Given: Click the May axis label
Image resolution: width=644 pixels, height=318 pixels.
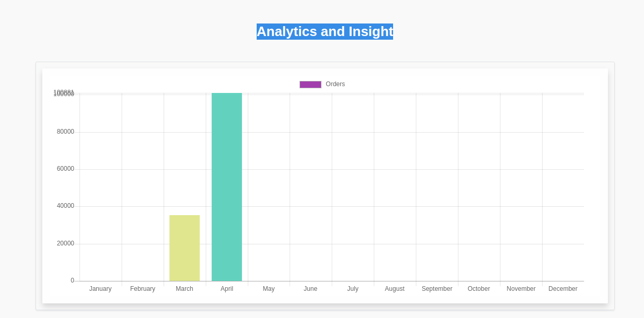Looking at the screenshot, I should pyautogui.click(x=269, y=289).
